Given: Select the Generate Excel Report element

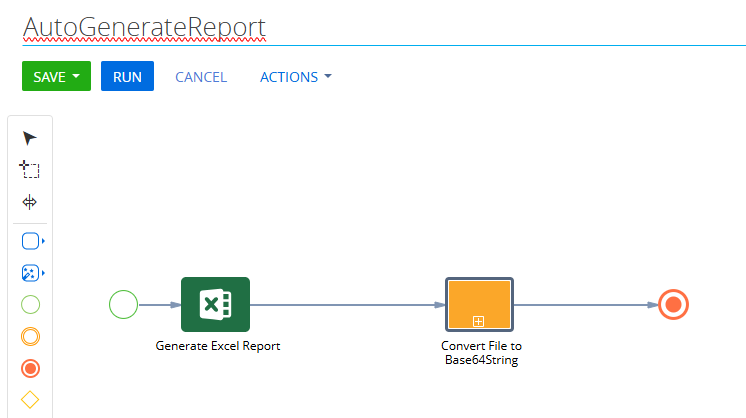Looking at the screenshot, I should pyautogui.click(x=216, y=304).
